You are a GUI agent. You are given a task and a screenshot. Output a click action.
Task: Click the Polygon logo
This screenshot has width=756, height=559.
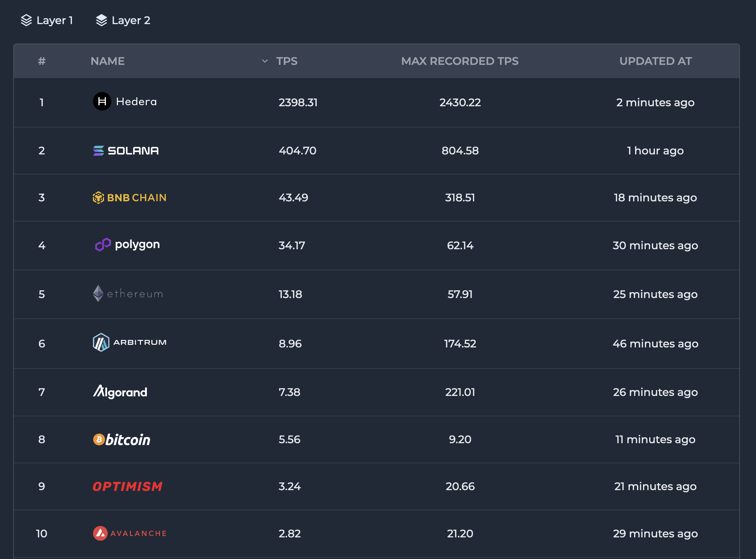(x=127, y=244)
